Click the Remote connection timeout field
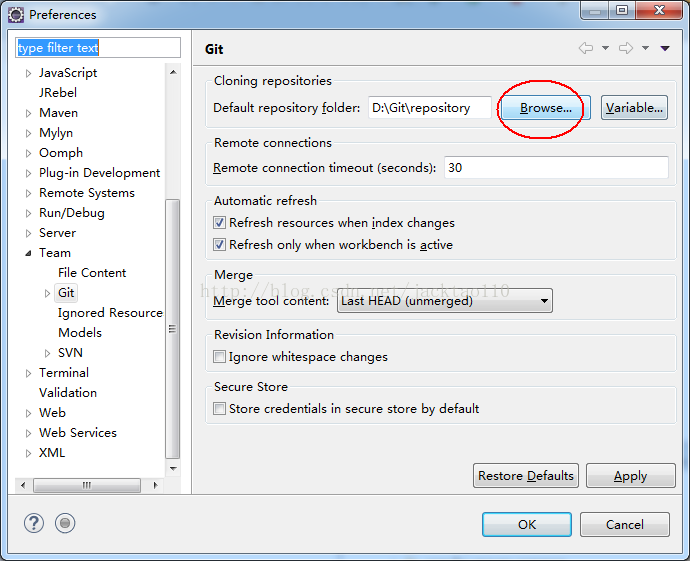690x561 pixels. point(556,168)
